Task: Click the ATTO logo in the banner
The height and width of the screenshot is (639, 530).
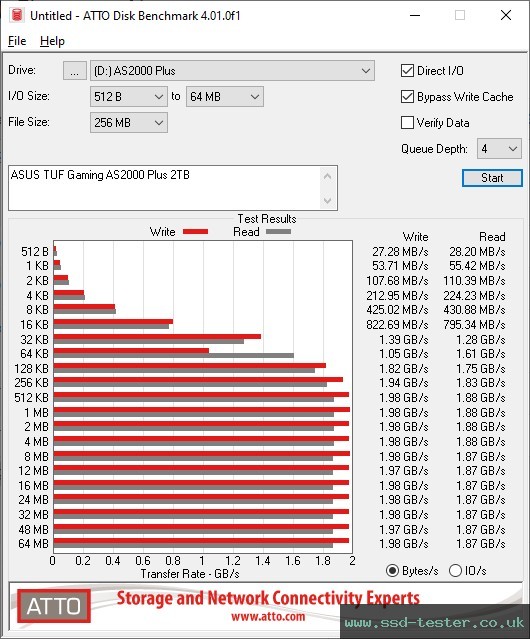Action: pyautogui.click(x=54, y=606)
